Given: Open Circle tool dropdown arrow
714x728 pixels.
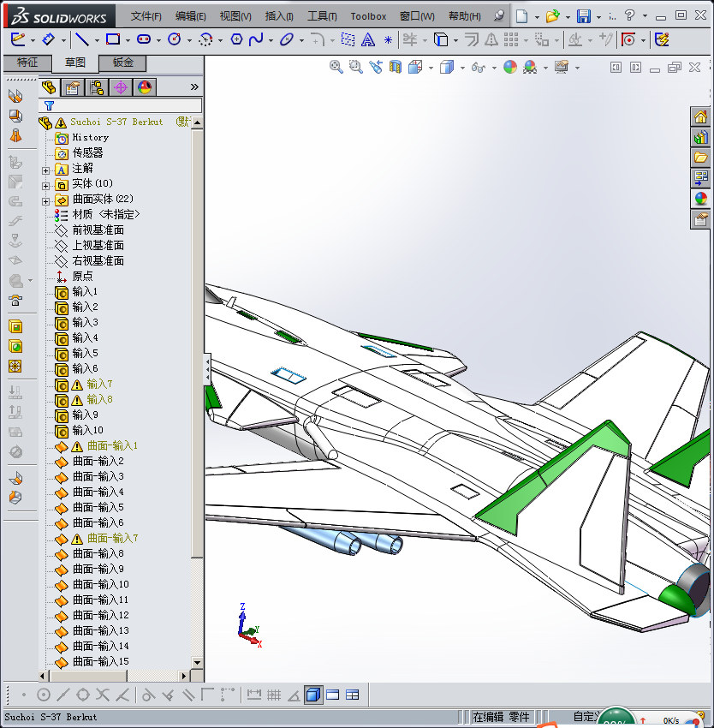Looking at the screenshot, I should point(189,41).
